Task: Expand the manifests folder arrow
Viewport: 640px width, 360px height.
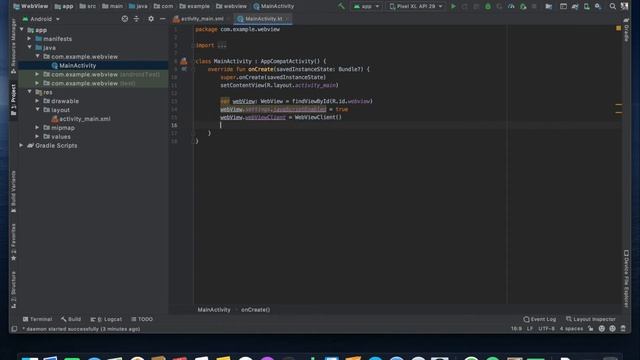Action: [x=29, y=39]
